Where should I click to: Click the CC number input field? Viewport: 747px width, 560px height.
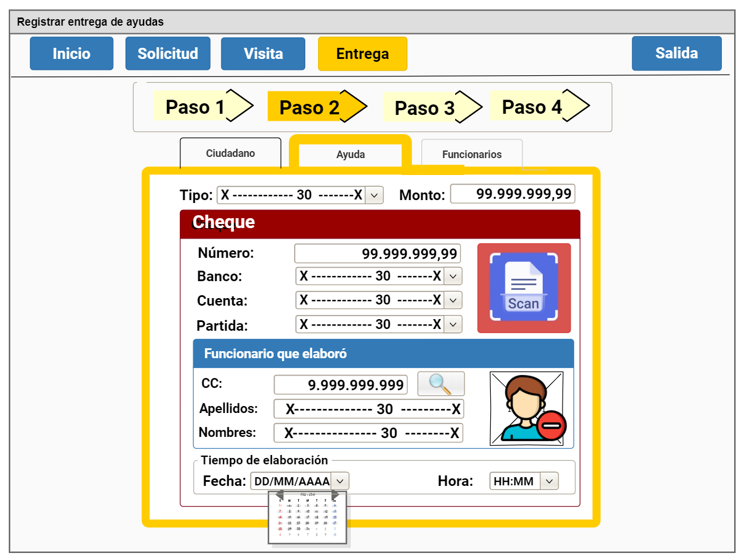341,385
